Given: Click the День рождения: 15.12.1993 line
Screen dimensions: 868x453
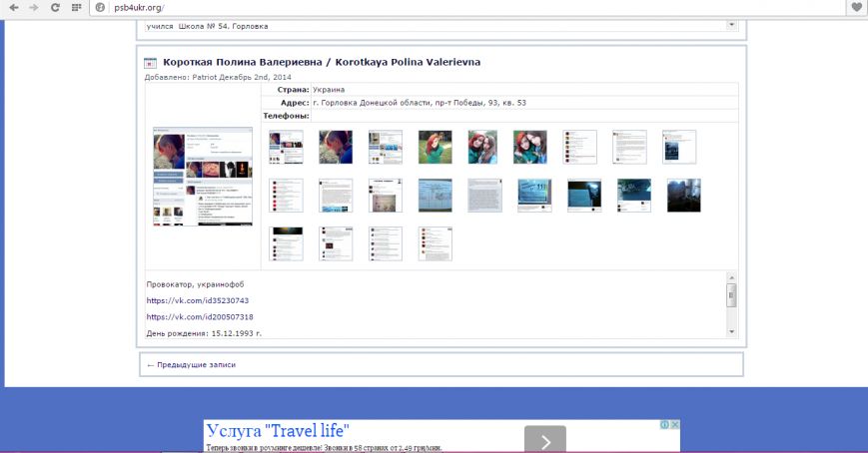Looking at the screenshot, I should pos(204,333).
